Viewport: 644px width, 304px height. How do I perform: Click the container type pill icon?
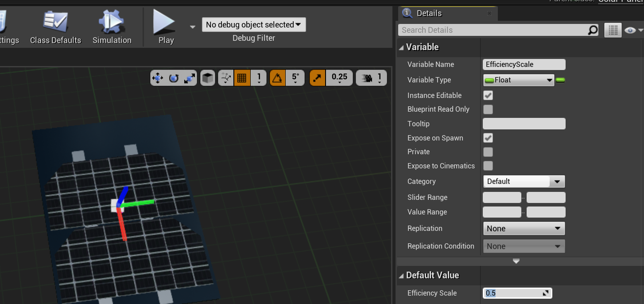click(560, 80)
